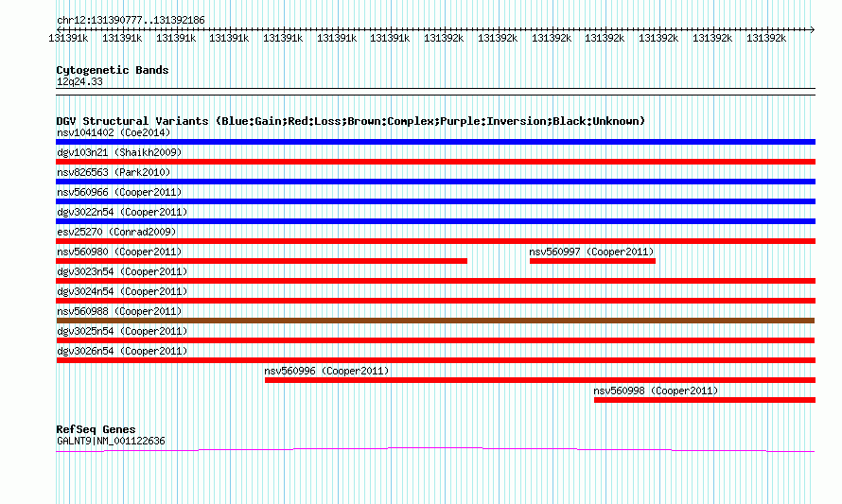The height and width of the screenshot is (504, 842).
Task: Select the red bar beneath dgv3025n54
Action: click(x=435, y=340)
